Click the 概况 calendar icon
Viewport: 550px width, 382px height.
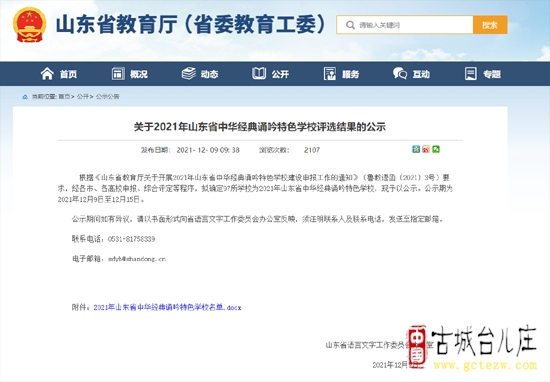[x=118, y=74]
